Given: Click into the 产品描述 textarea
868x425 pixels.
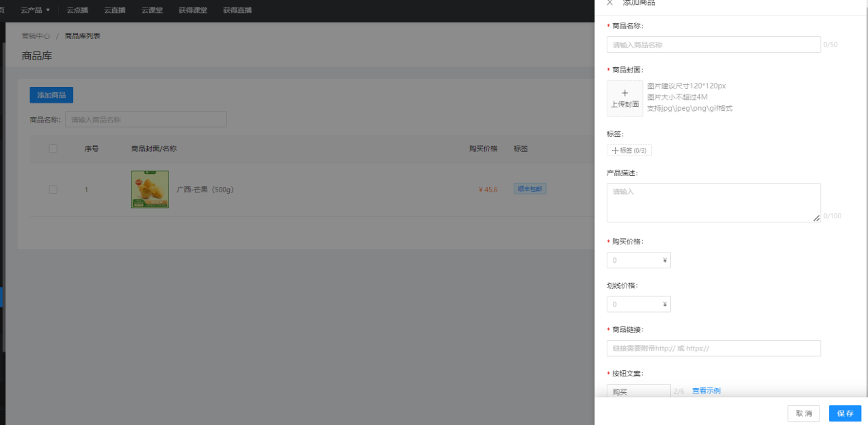Looking at the screenshot, I should coord(713,203).
